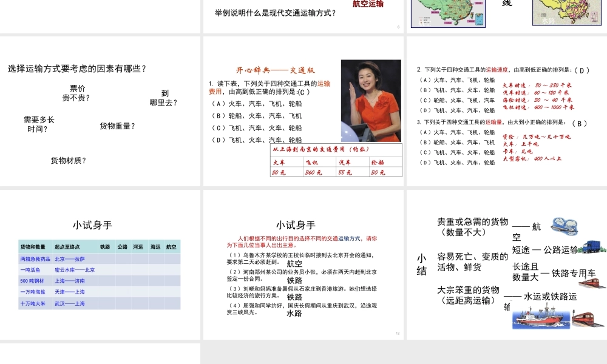Click the photo of the host in orange
The width and height of the screenshot is (607, 364).
(x=371, y=101)
